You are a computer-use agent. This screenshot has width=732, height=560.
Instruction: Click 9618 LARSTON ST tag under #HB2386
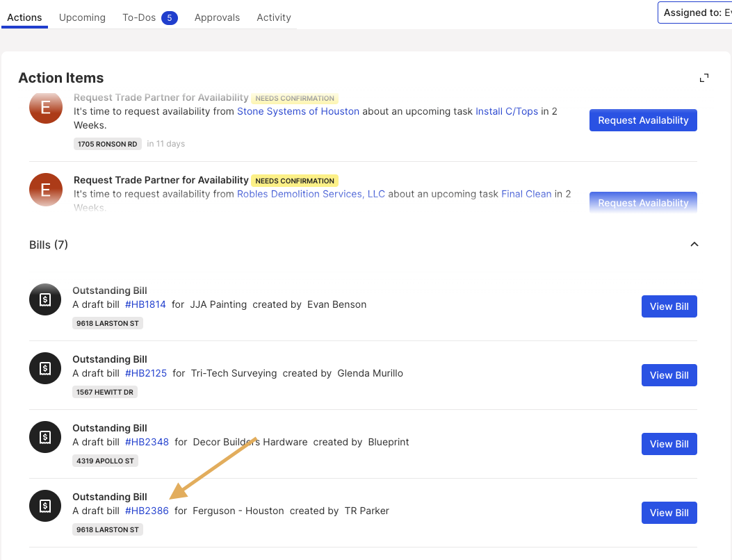point(107,529)
